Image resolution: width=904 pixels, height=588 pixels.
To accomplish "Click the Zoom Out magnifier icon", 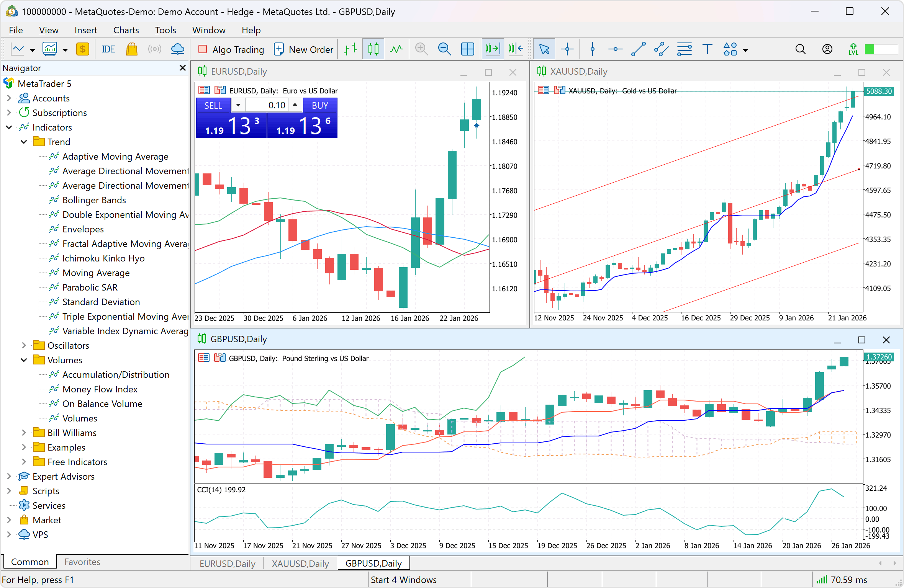I will (x=444, y=49).
